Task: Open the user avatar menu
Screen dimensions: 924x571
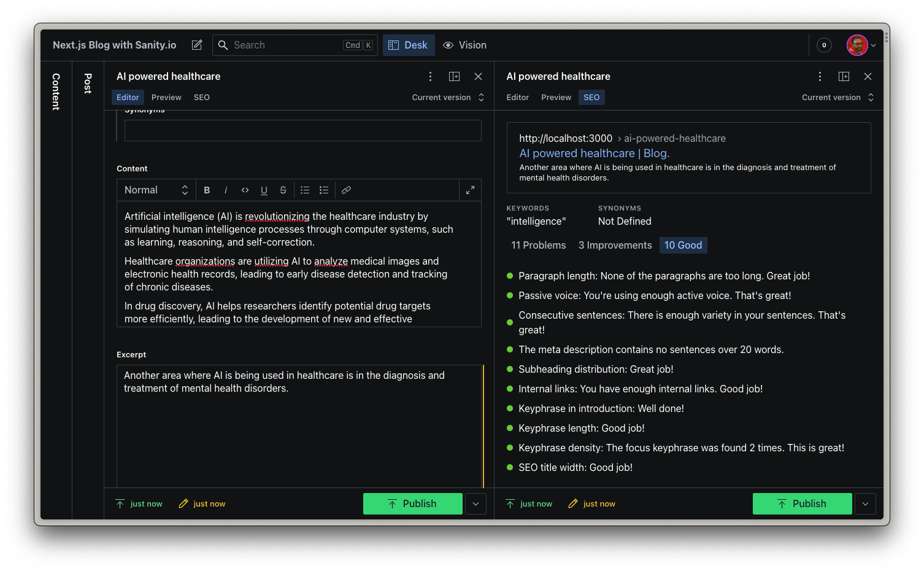Action: pyautogui.click(x=861, y=45)
